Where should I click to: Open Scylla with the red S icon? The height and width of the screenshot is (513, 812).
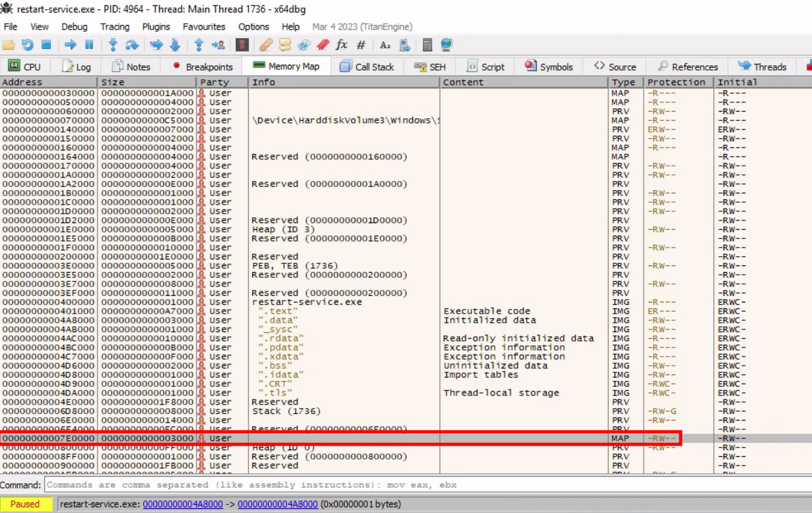click(242, 45)
